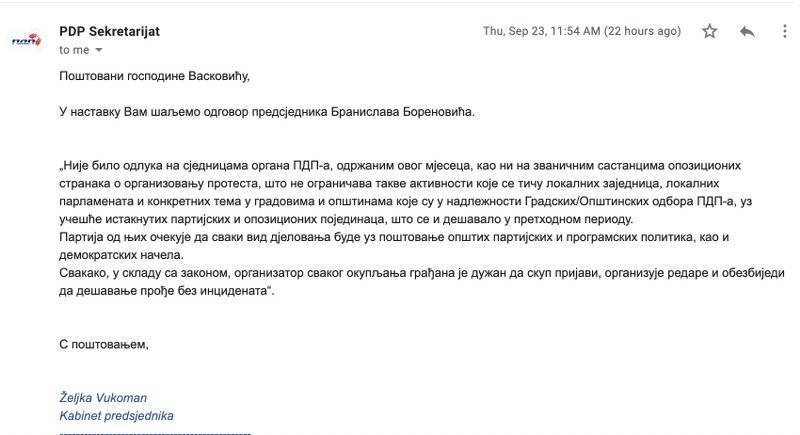Click the greeting "Поштовани господине Васковићу"

(x=153, y=75)
